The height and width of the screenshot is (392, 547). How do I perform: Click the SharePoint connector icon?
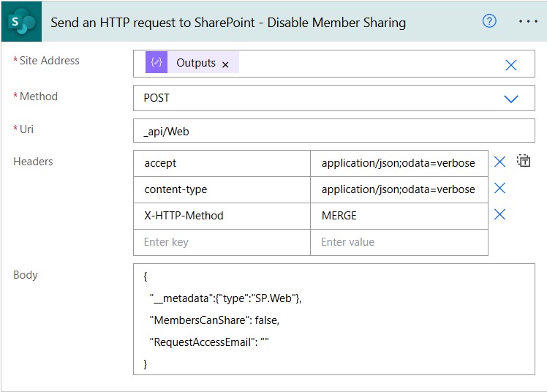[x=21, y=22]
